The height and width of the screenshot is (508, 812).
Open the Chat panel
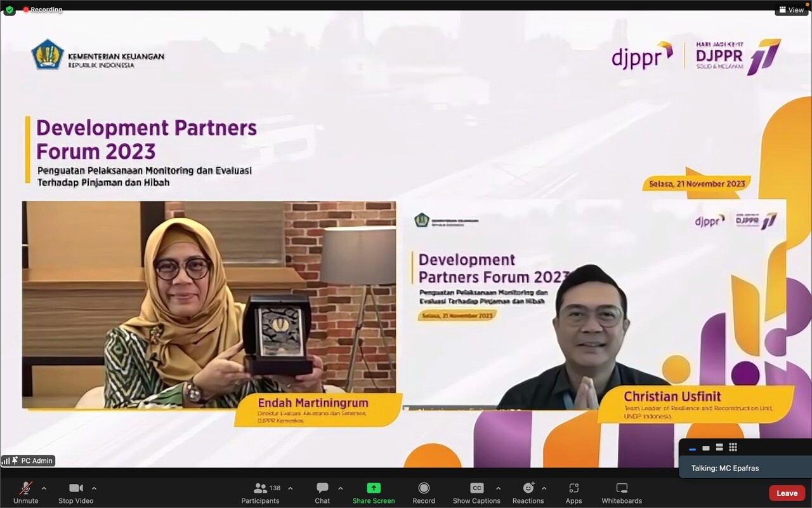(322, 493)
